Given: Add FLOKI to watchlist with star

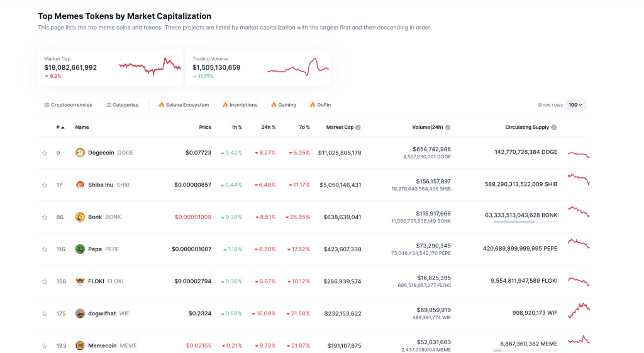Looking at the screenshot, I should coord(45,281).
